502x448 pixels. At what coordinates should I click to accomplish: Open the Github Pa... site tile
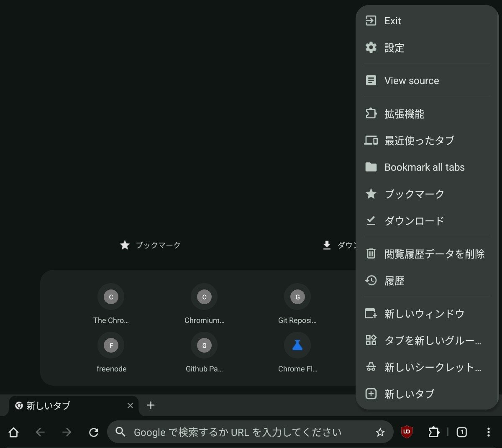coord(204,353)
